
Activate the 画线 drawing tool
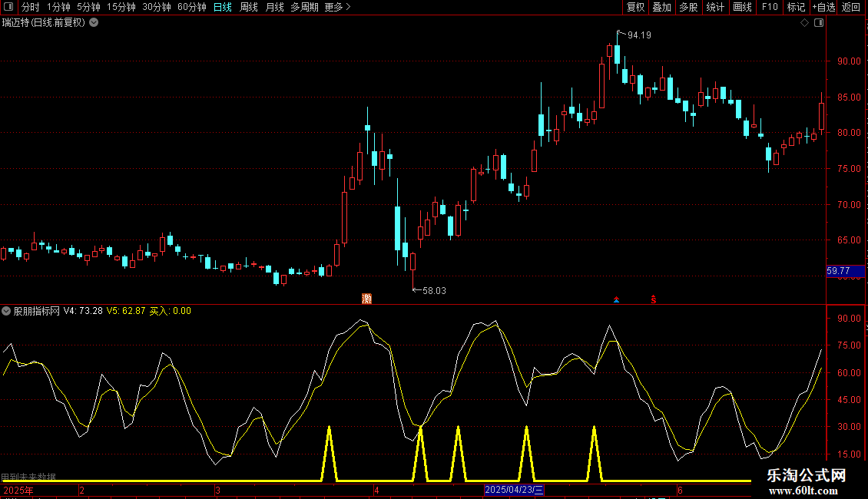(x=742, y=7)
